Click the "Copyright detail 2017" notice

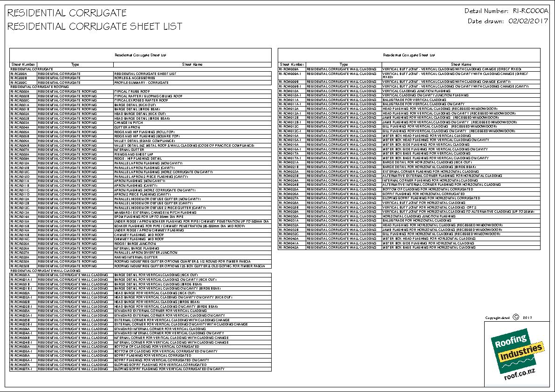pos(508,318)
